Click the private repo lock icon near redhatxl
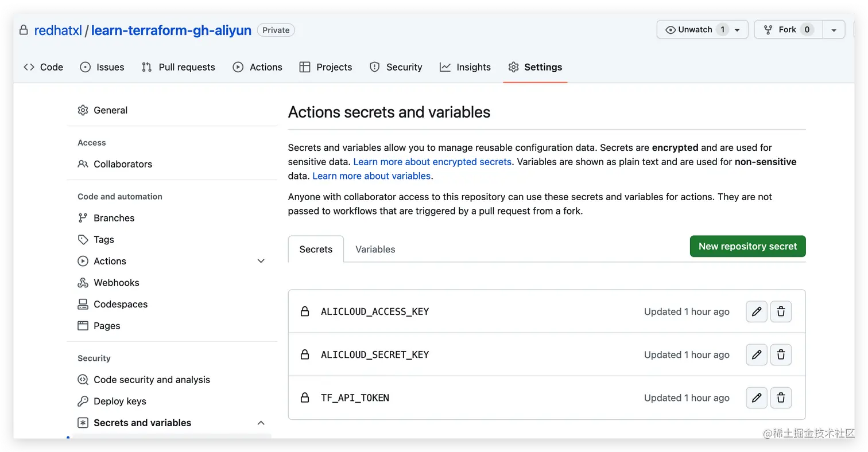Viewport: 868px width, 452px height. [x=24, y=30]
